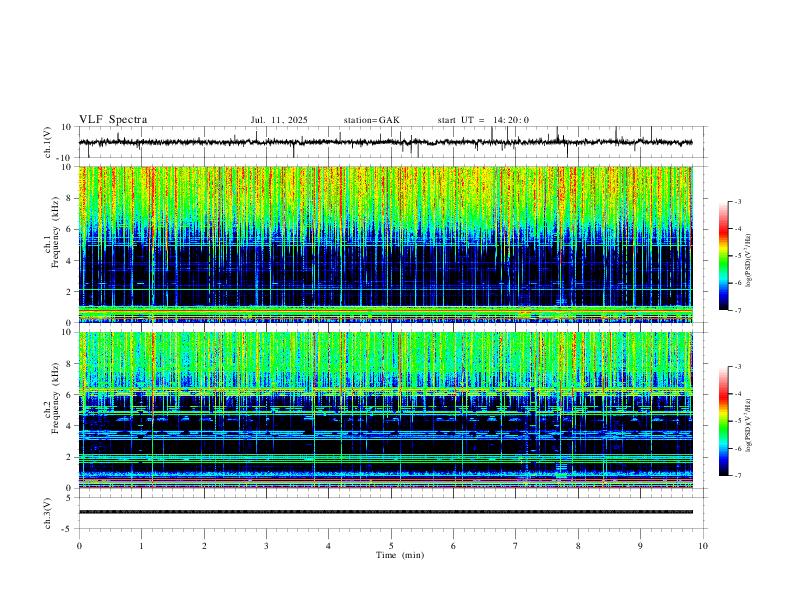792x612 pixels.
Task: Click "-7" label on ch.2 color bar
Action: pyautogui.click(x=738, y=476)
